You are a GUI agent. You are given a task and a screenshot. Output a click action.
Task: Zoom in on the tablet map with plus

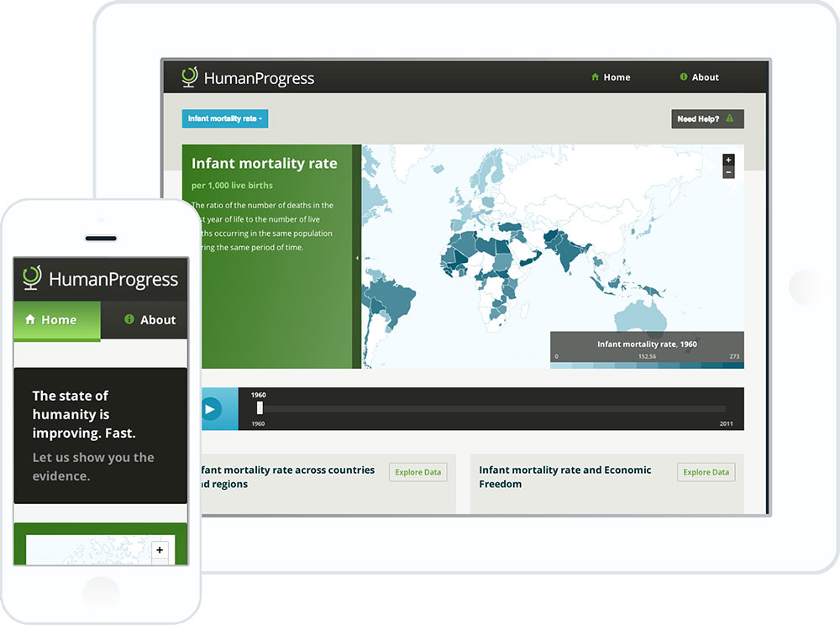click(728, 160)
